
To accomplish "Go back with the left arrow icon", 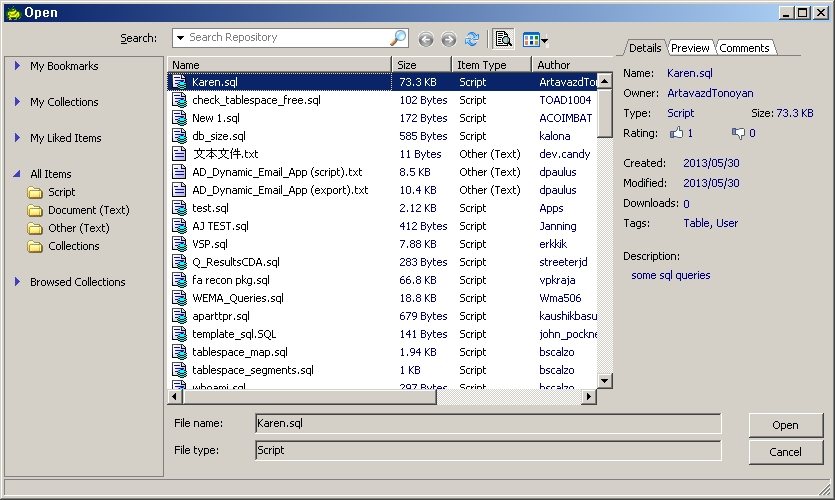I will point(426,39).
